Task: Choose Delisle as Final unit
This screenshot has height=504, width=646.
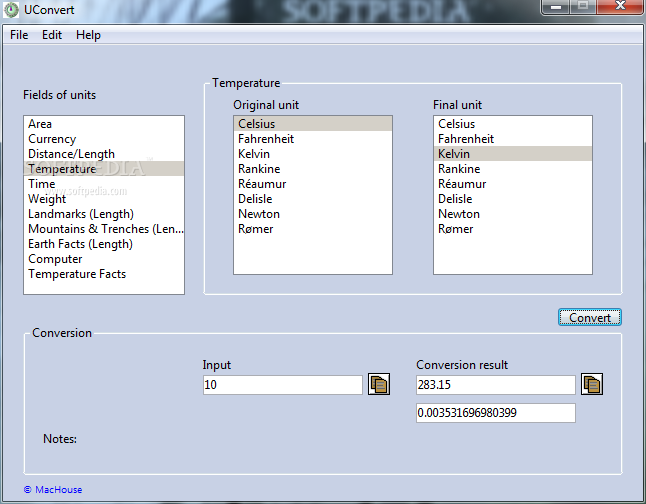Action: (x=513, y=199)
